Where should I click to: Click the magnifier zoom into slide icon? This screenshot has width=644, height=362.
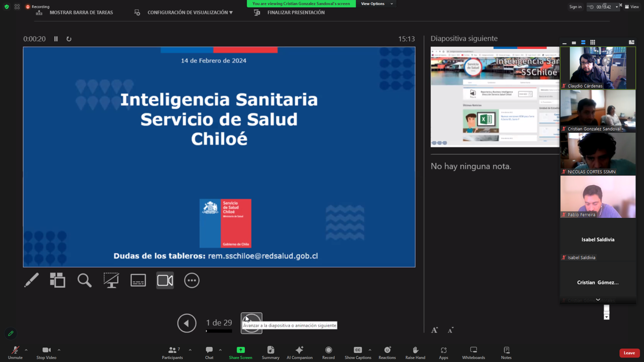coord(85,281)
